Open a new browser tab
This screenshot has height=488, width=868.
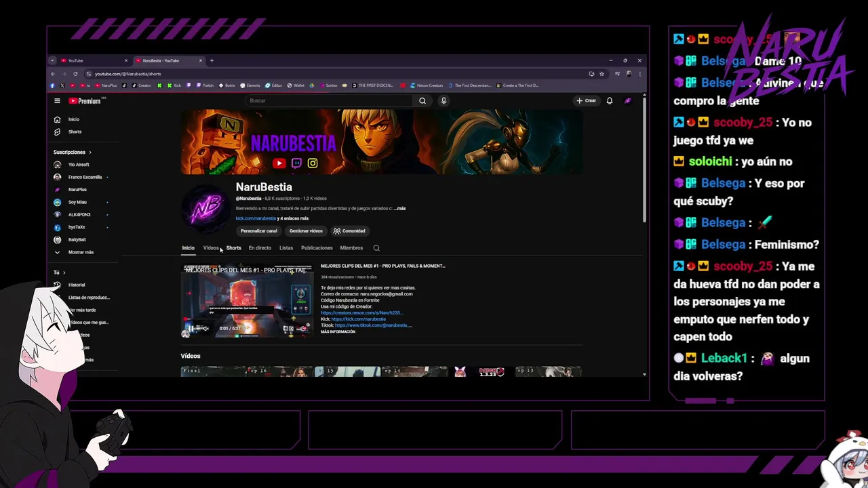click(x=212, y=60)
